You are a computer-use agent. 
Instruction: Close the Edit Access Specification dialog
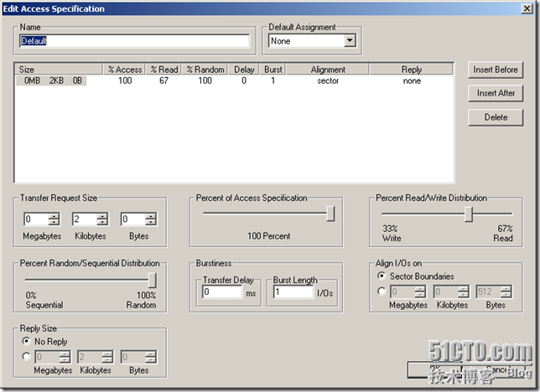click(527, 8)
